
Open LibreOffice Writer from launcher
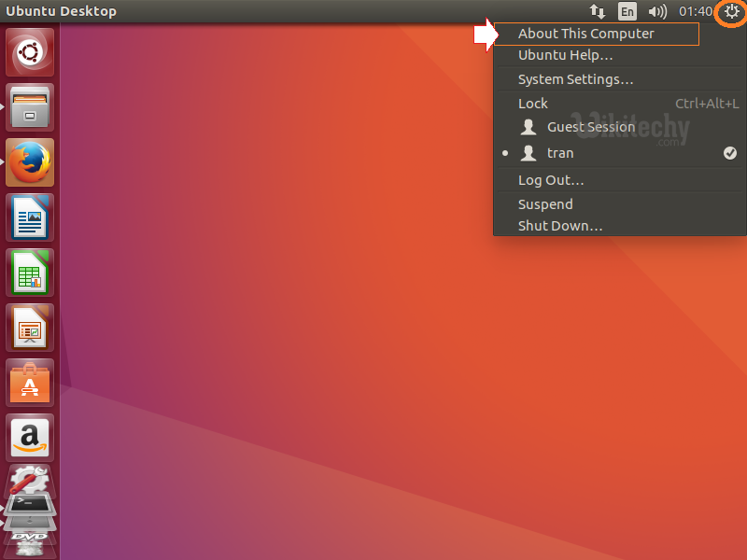[31, 217]
